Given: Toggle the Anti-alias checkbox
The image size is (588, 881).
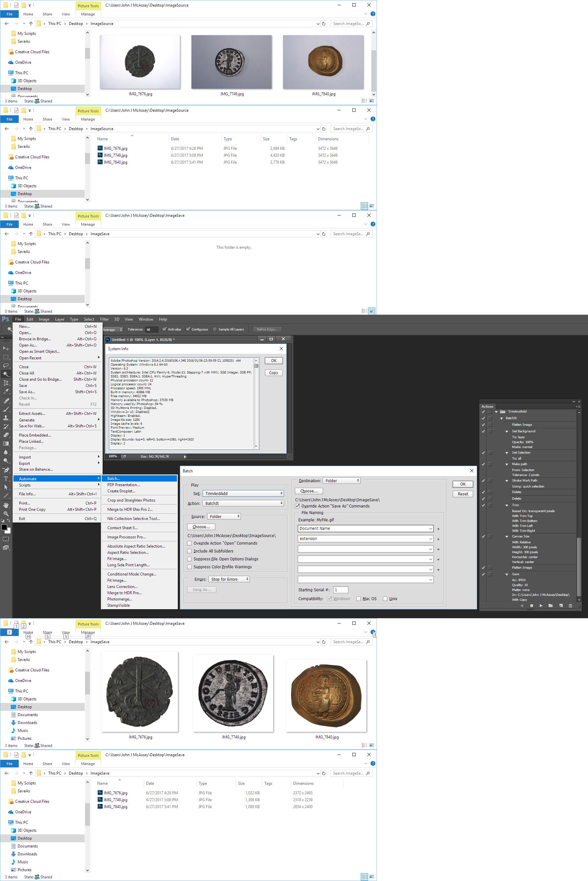Looking at the screenshot, I should (x=164, y=329).
